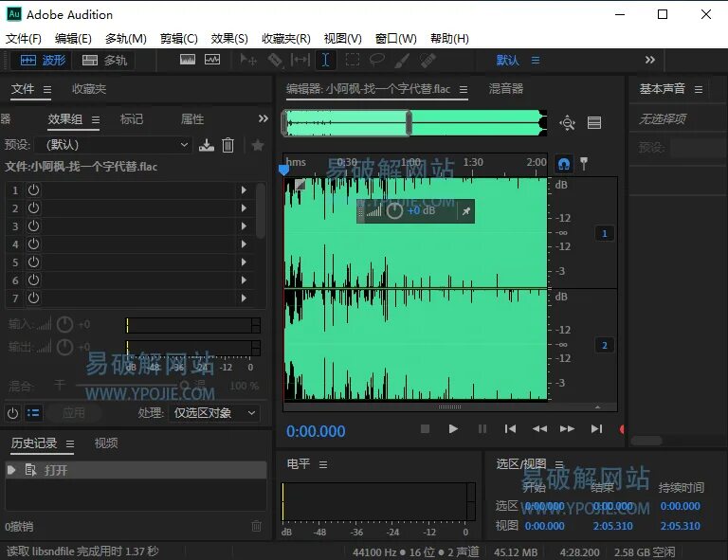
Task: Switch to the 视频 tab
Action: [x=106, y=443]
